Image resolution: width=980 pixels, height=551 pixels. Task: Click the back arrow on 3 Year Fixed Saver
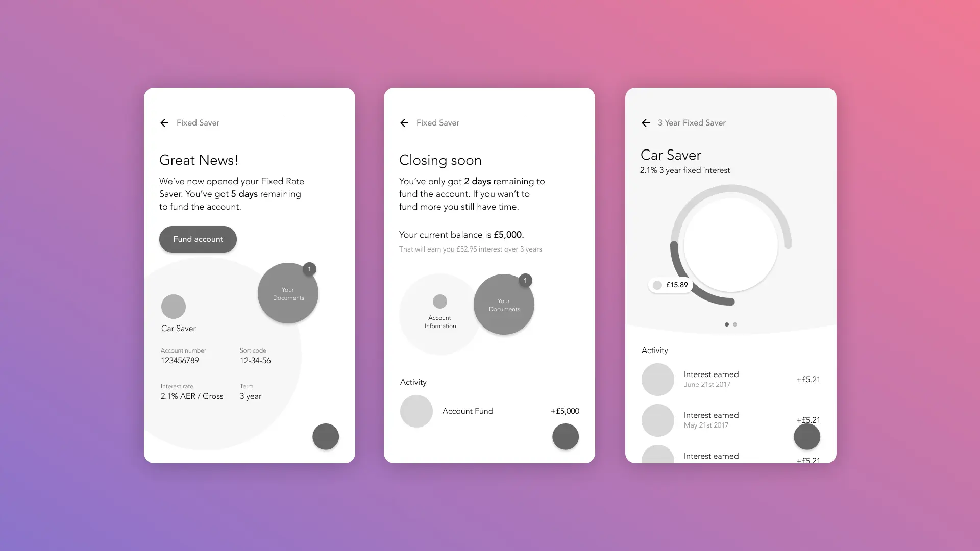tap(646, 122)
